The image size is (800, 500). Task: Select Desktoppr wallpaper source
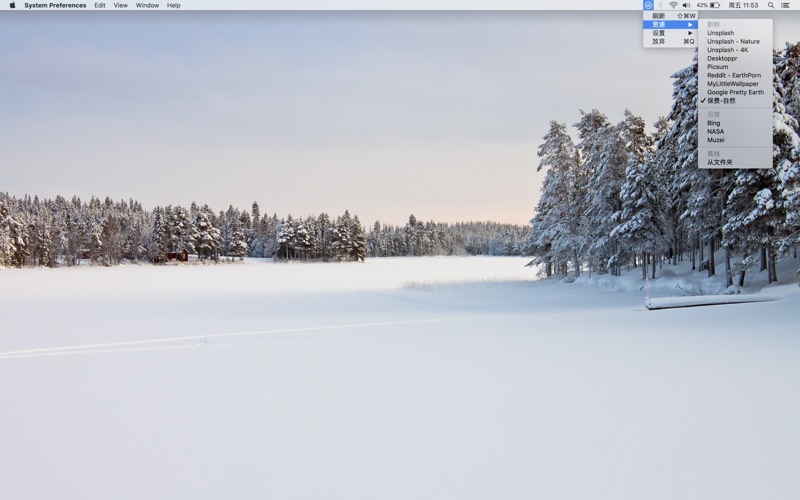tap(735, 58)
